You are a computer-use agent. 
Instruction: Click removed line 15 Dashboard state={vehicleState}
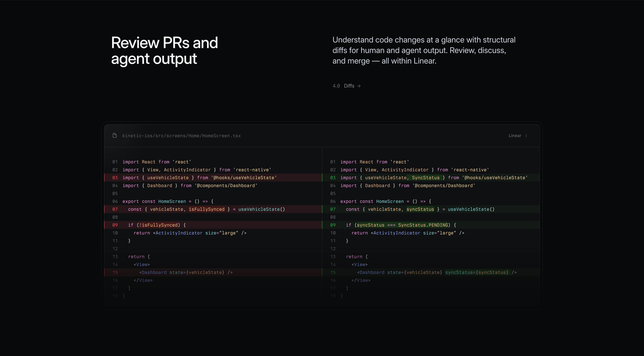(x=213, y=272)
